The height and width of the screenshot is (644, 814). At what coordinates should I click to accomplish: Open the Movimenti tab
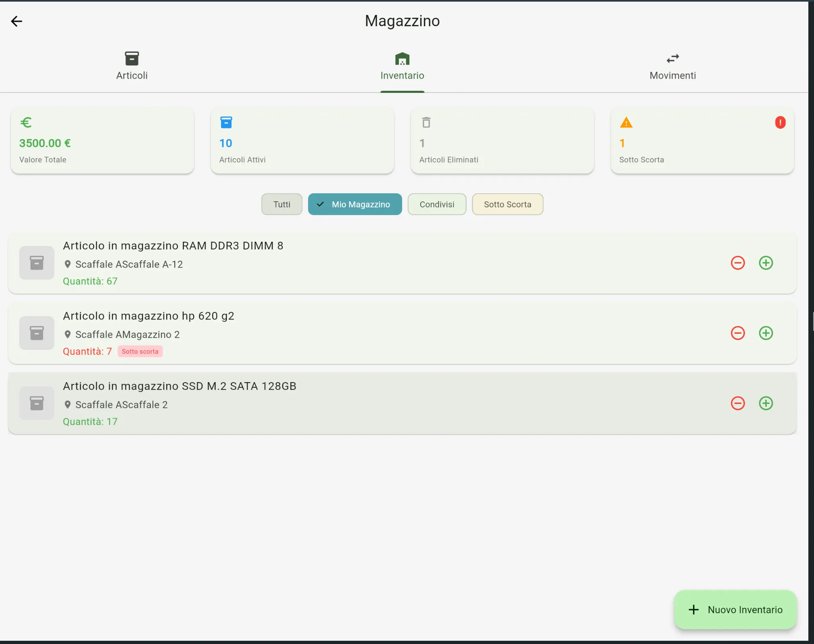coord(672,66)
